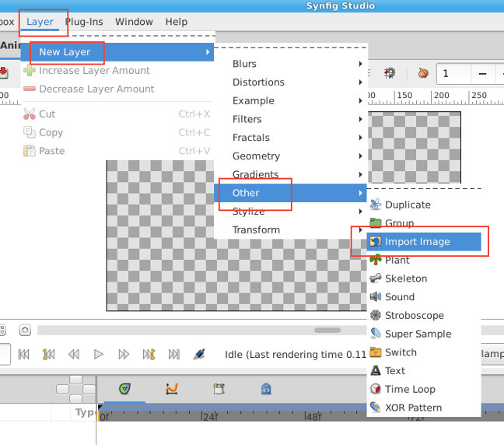Image resolution: width=504 pixels, height=445 pixels.
Task: Expand the Stylize layer category
Action: click(290, 212)
